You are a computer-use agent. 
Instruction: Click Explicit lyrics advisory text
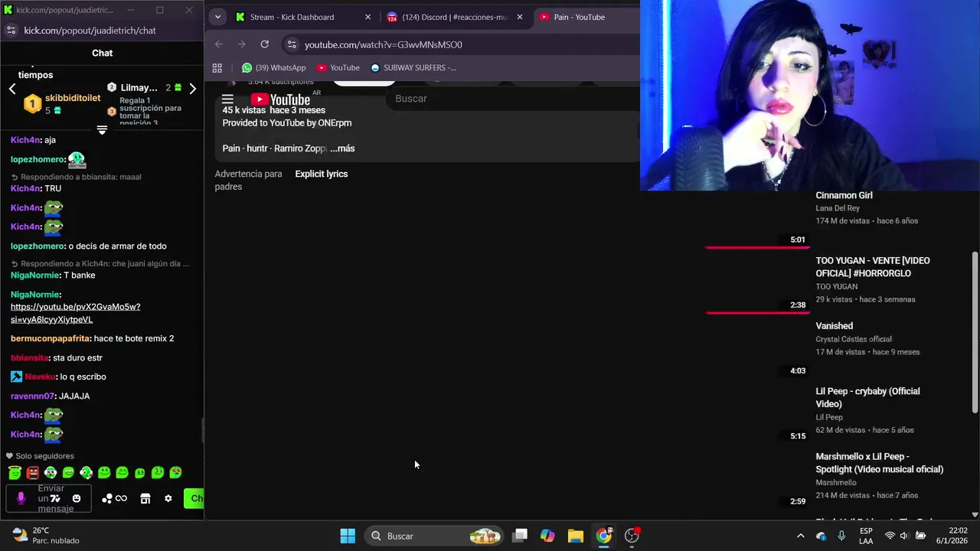(322, 174)
